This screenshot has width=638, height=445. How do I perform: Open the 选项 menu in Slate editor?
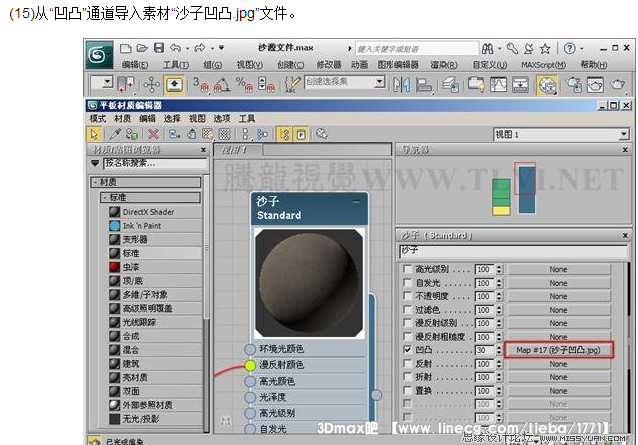(222, 118)
